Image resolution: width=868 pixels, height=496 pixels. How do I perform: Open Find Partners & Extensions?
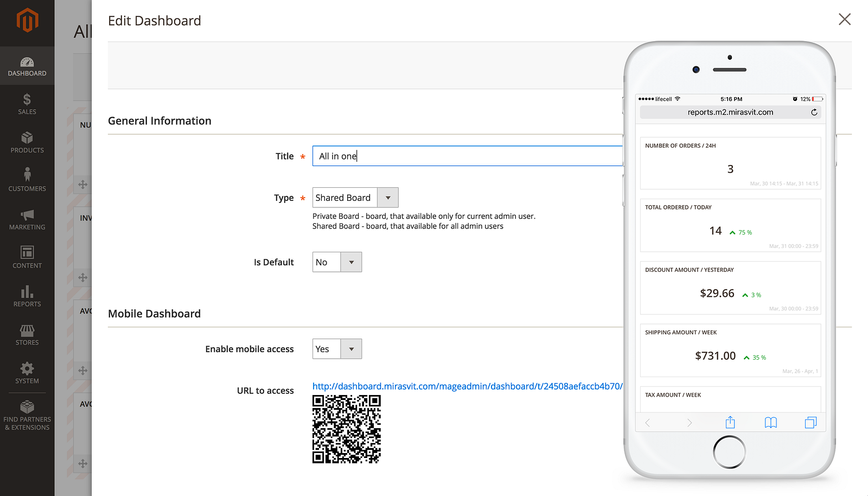(27, 416)
